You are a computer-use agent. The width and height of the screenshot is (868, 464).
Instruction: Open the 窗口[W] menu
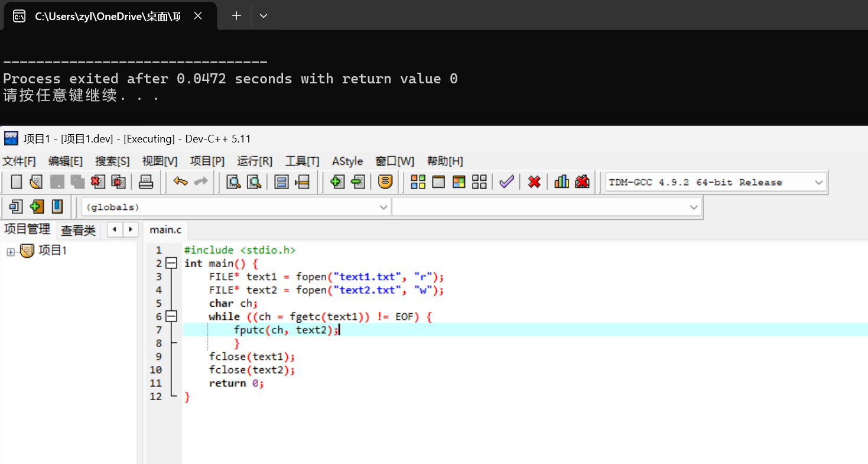tap(395, 161)
